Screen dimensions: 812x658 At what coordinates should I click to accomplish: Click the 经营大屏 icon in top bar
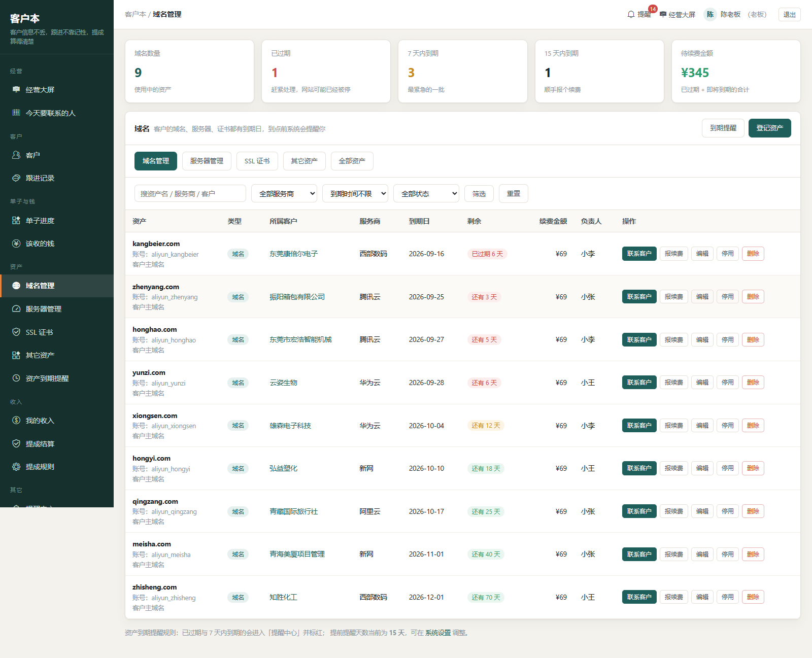tap(663, 15)
